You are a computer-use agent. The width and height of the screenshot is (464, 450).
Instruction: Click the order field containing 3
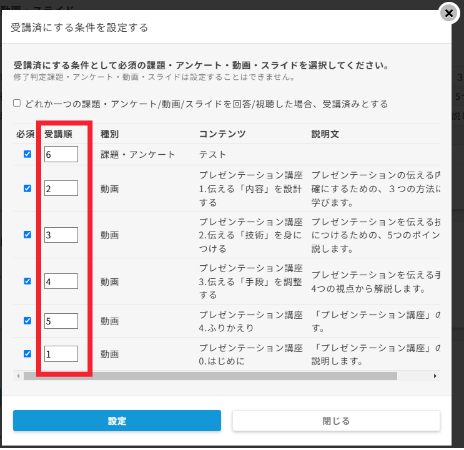pos(61,235)
